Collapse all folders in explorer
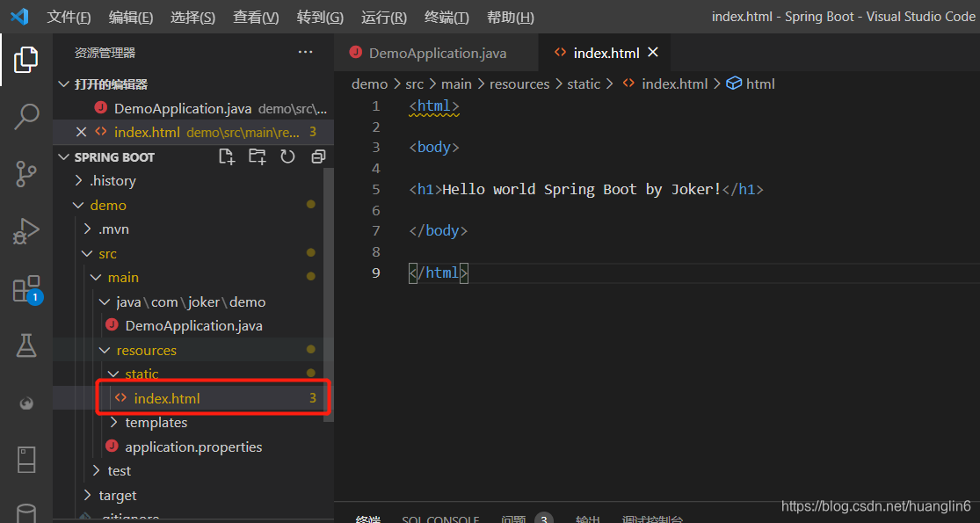Image resolution: width=980 pixels, height=523 pixels. [x=318, y=156]
